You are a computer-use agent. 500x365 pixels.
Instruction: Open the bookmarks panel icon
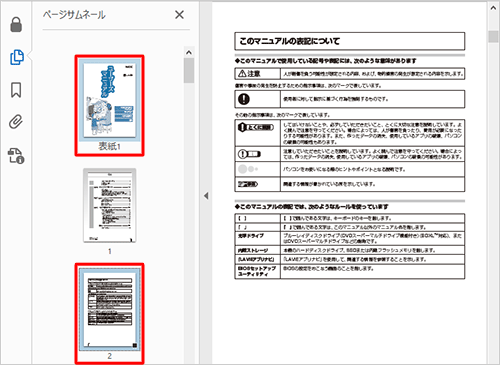16,90
